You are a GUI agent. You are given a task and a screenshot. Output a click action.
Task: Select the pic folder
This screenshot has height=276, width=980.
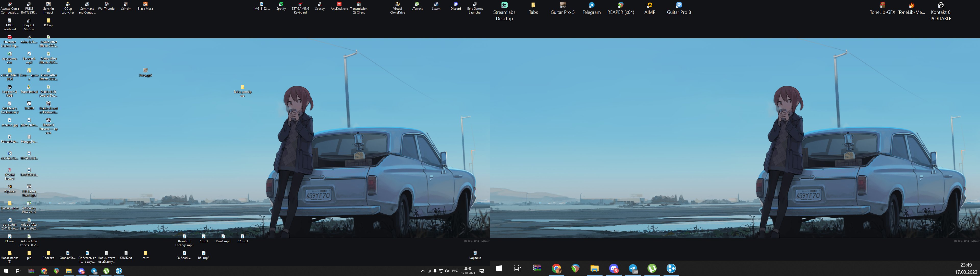(x=29, y=255)
